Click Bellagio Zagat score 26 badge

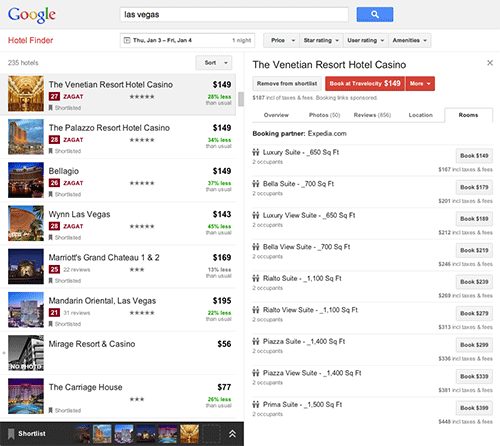tap(54, 183)
